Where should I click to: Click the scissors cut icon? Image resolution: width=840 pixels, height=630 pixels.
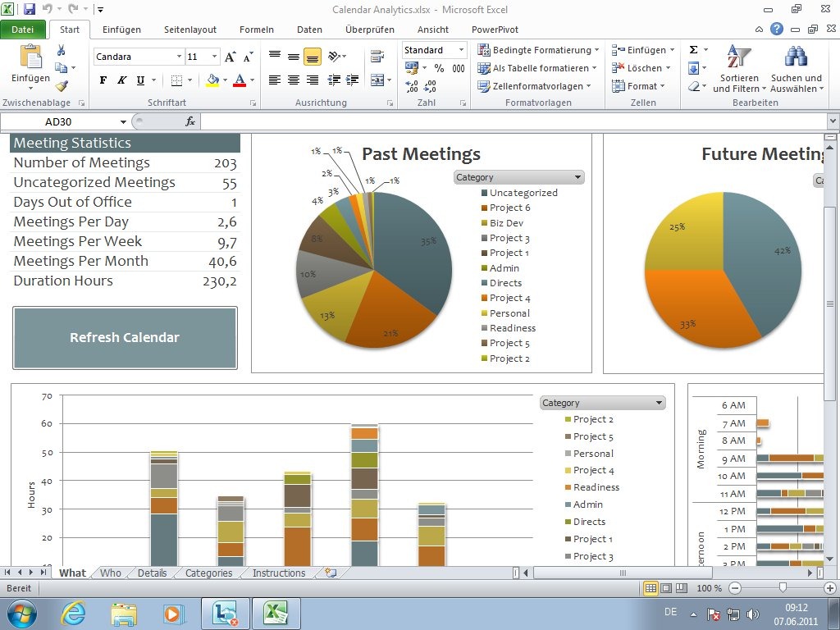tap(62, 50)
